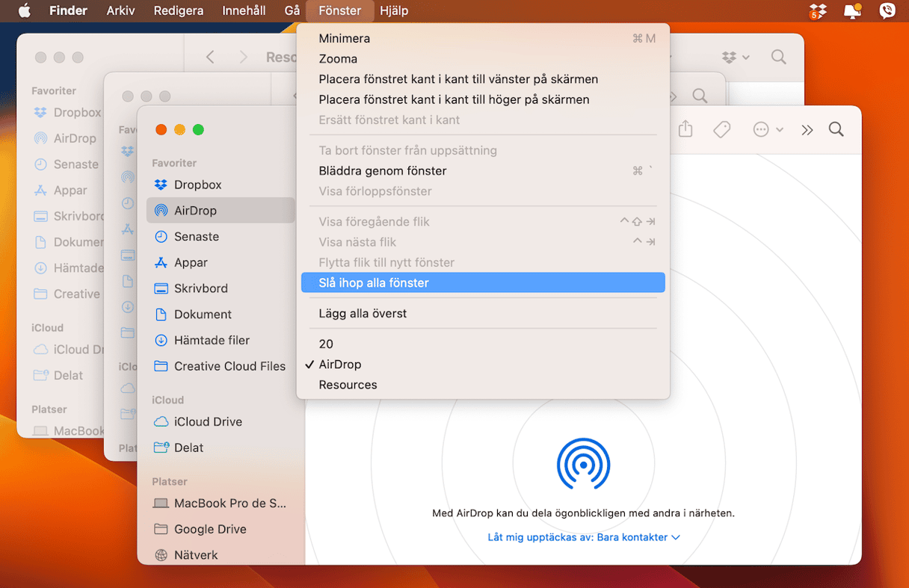909x588 pixels.
Task: Click forward arrow in Resources window
Action: pyautogui.click(x=243, y=57)
